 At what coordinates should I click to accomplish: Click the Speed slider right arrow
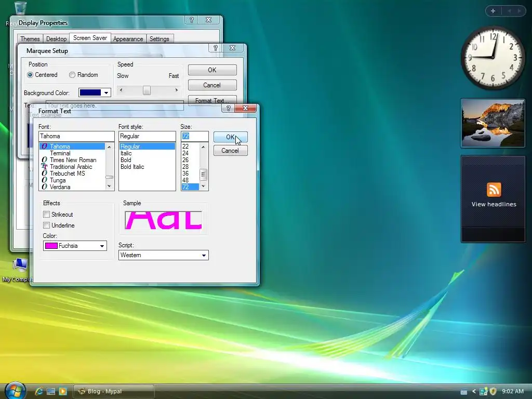pyautogui.click(x=177, y=90)
